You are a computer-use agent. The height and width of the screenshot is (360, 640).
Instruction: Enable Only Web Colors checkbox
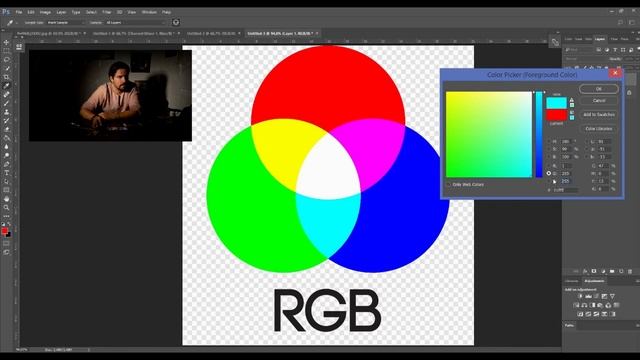click(x=448, y=184)
